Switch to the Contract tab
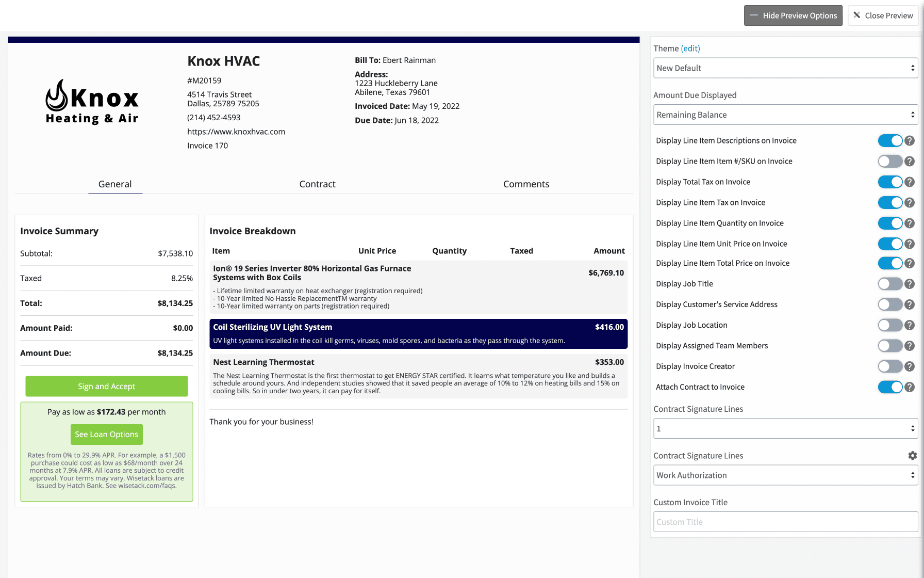The width and height of the screenshot is (924, 578). pyautogui.click(x=317, y=184)
